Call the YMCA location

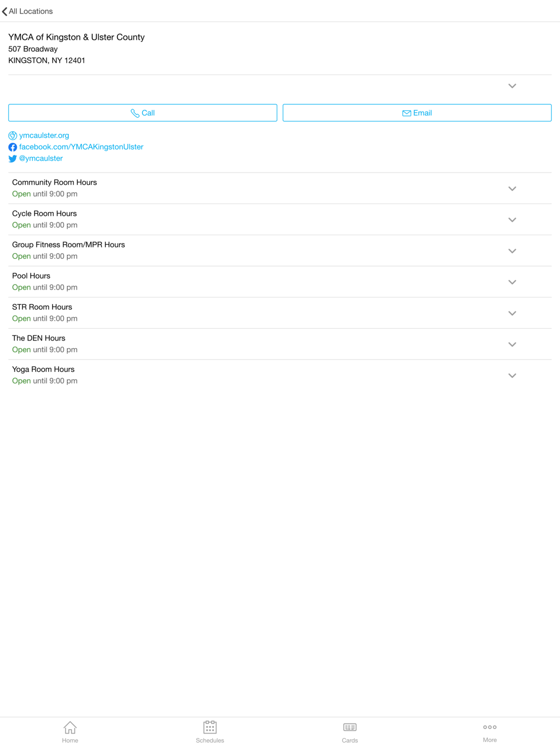tap(143, 113)
